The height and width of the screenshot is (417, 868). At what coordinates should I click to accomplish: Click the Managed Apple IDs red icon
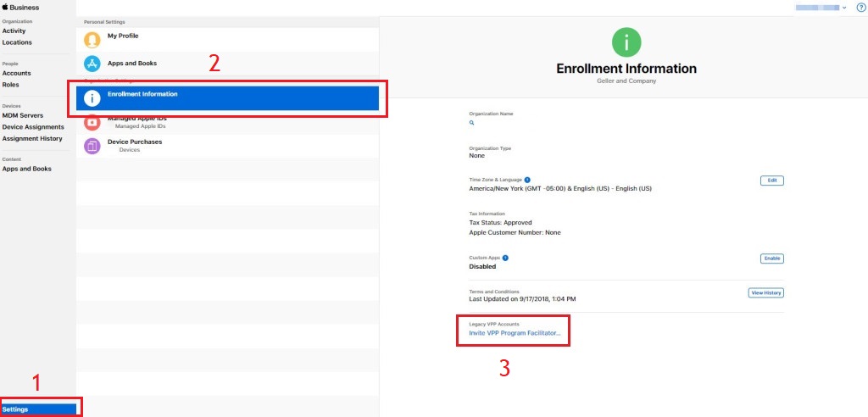[92, 122]
